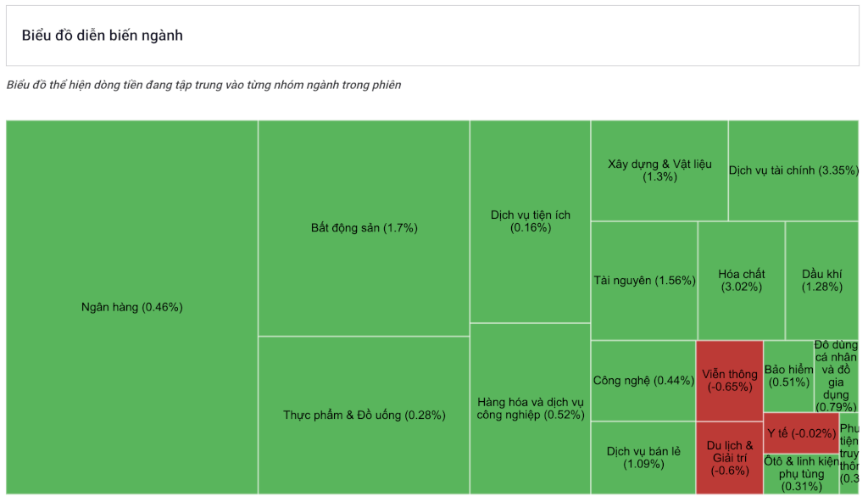The height and width of the screenshot is (502, 868).
Task: Select the Bất động sản (1.7%) tile
Action: (364, 228)
